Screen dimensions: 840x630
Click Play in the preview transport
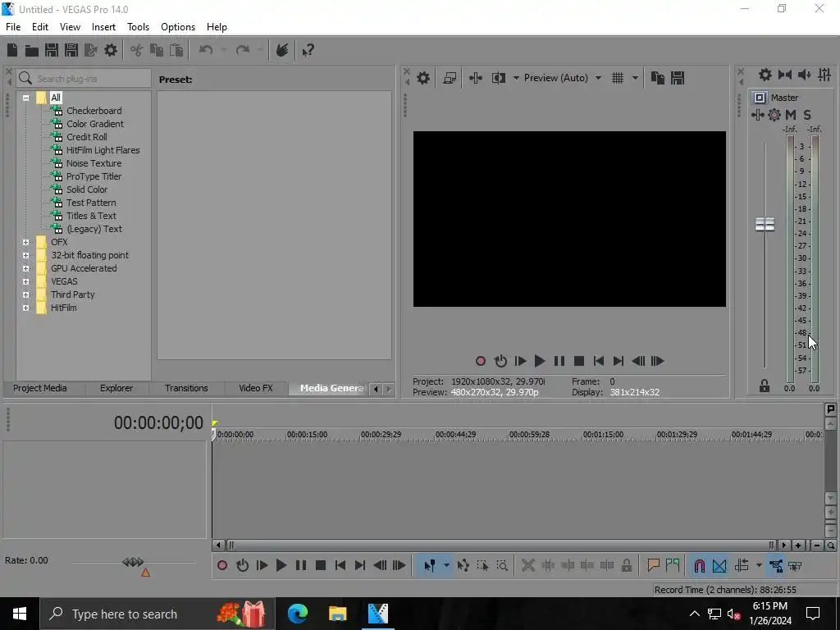tap(540, 361)
